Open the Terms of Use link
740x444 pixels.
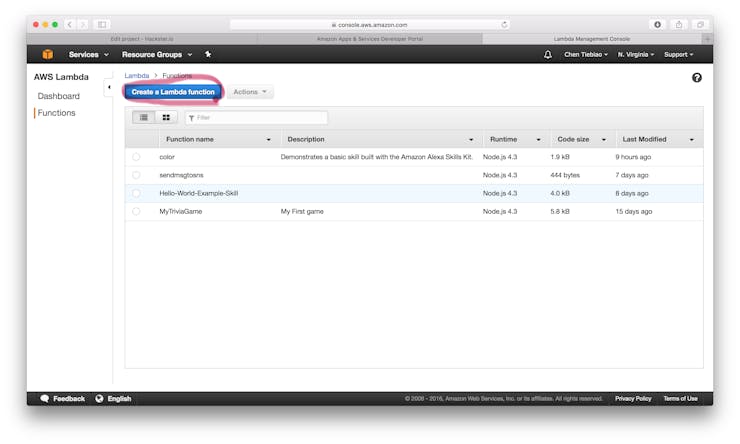click(x=681, y=399)
